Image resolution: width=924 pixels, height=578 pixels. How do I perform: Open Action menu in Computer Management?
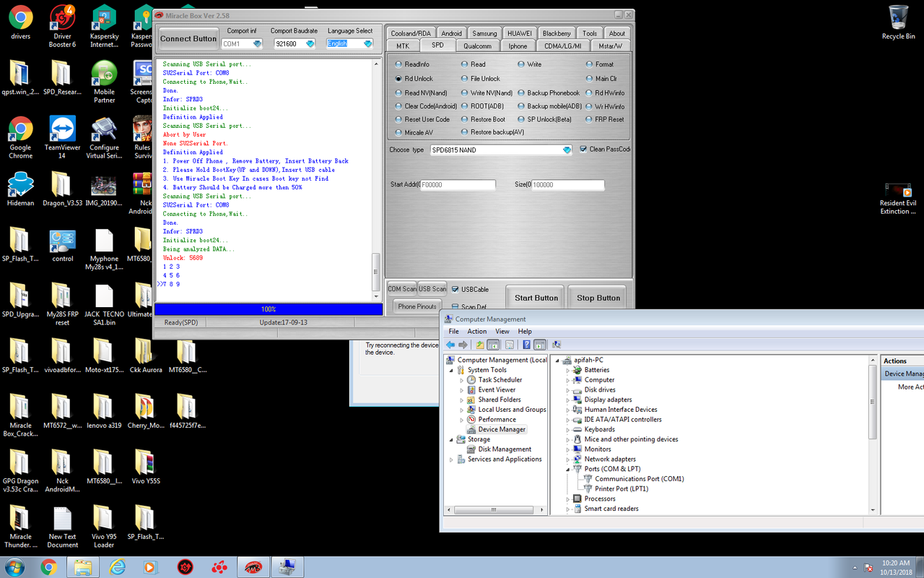point(476,332)
